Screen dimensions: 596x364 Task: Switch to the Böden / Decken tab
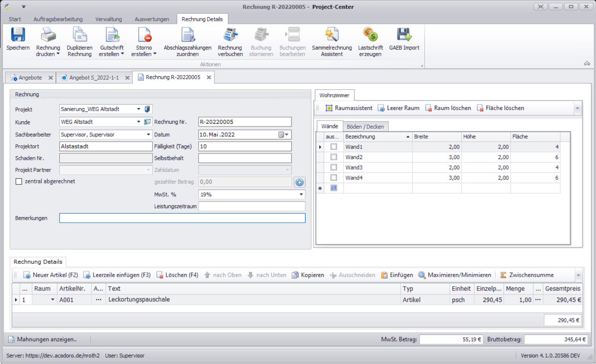tap(365, 126)
